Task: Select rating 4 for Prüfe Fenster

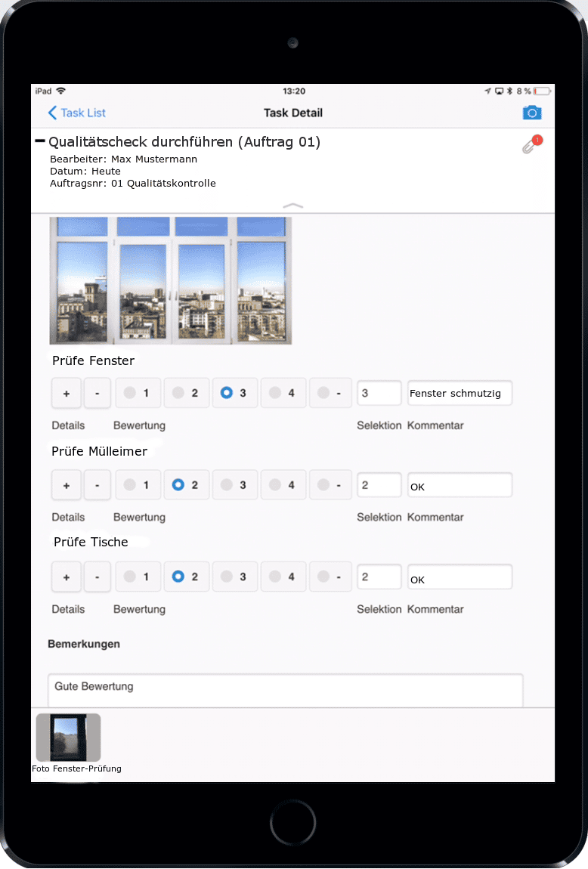Action: click(283, 393)
